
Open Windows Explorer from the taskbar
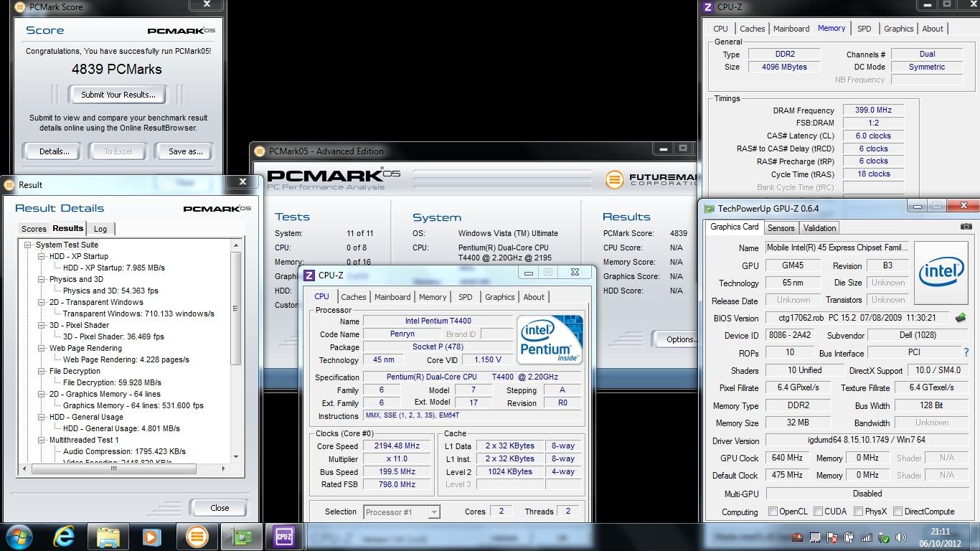click(x=108, y=537)
